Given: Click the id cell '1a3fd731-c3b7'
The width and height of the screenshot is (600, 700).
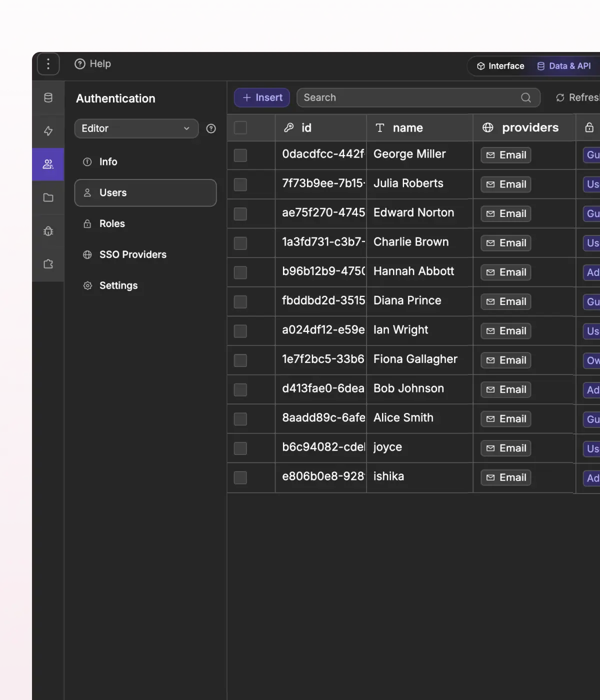Looking at the screenshot, I should (x=321, y=242).
